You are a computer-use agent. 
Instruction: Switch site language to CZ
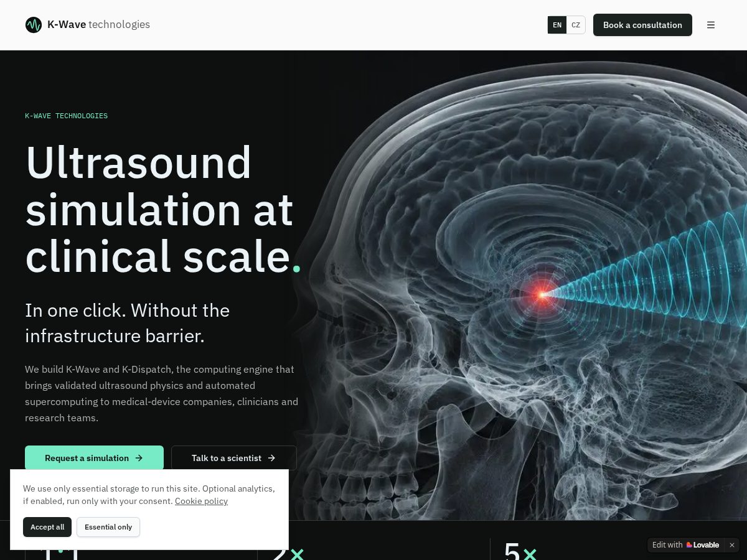tap(576, 25)
